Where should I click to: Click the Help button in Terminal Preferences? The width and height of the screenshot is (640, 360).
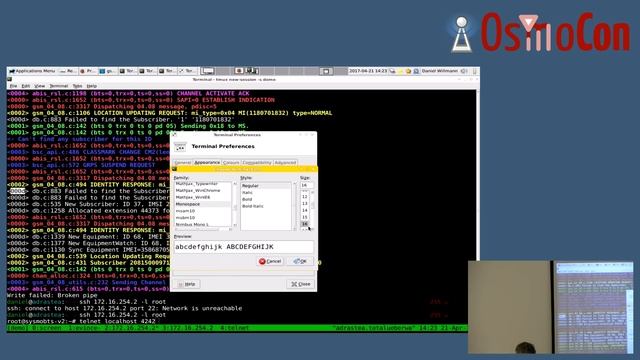187,284
